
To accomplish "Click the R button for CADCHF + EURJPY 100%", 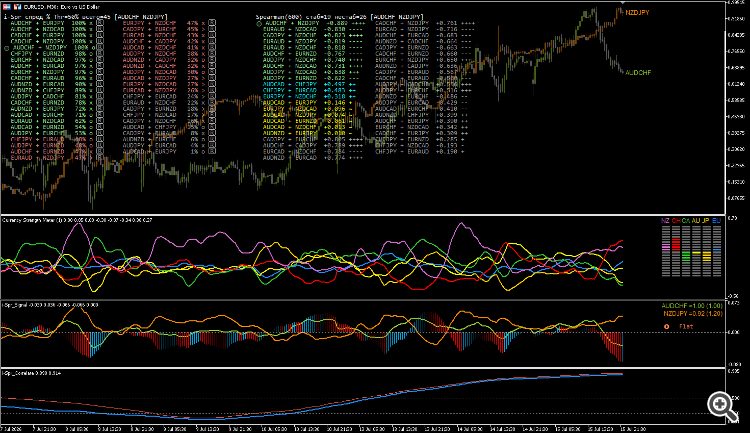I will tap(99, 35).
